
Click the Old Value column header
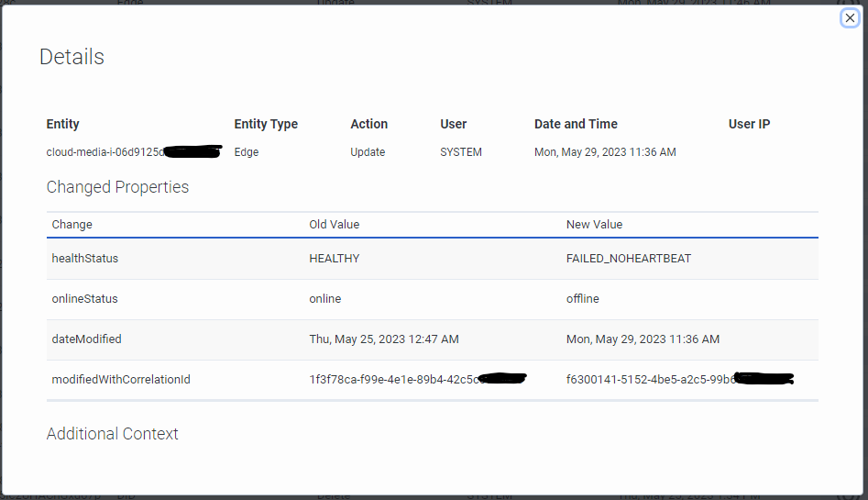[335, 224]
